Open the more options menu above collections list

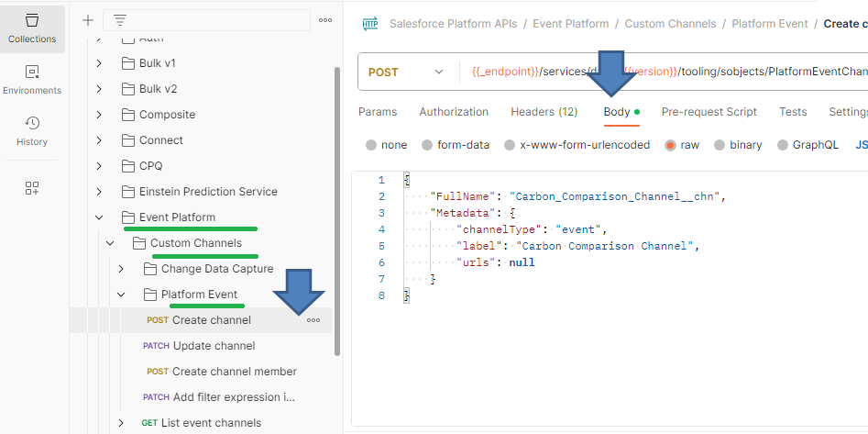pyautogui.click(x=325, y=20)
